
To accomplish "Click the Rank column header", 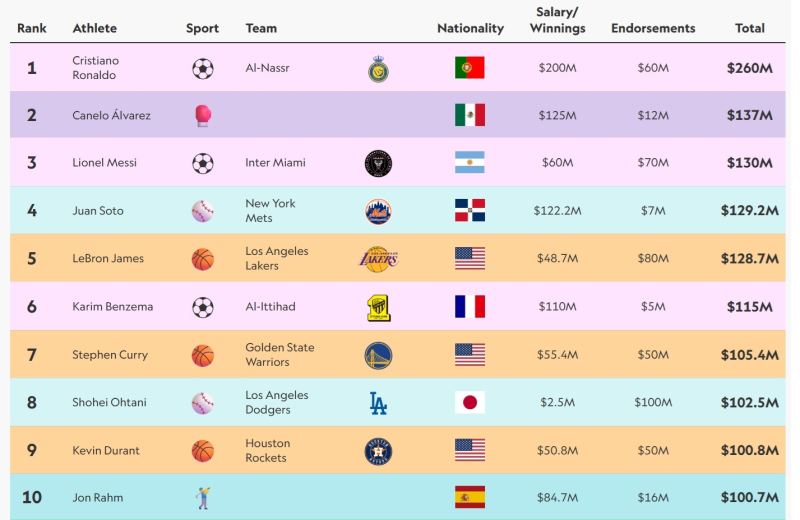I will [x=32, y=28].
